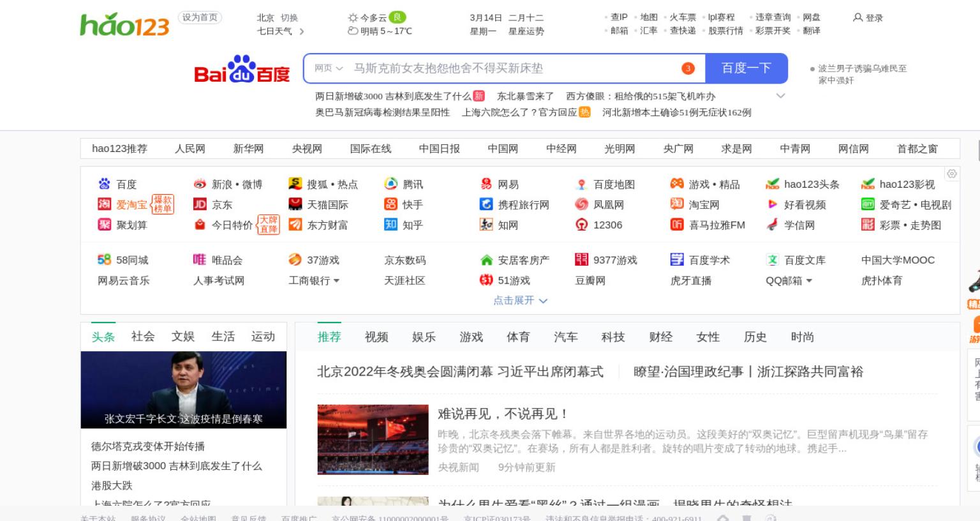Open the 唯品会 icon
Viewport: 980px width, 521px height.
[200, 260]
